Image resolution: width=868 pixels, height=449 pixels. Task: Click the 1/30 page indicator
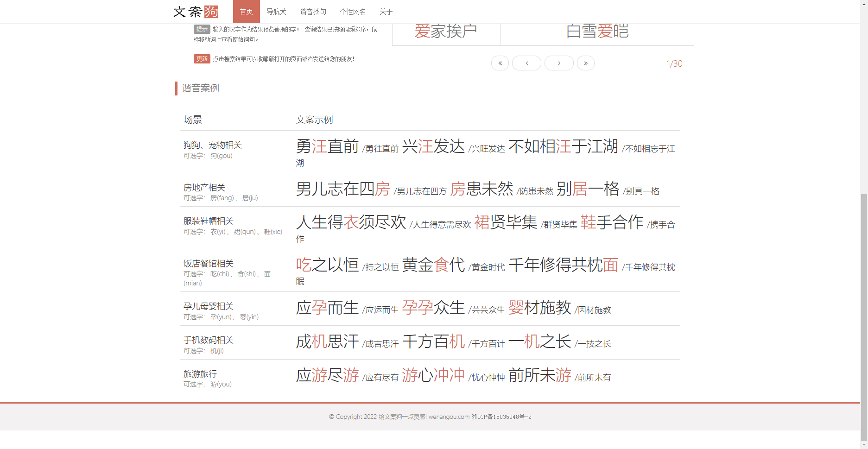pos(674,63)
